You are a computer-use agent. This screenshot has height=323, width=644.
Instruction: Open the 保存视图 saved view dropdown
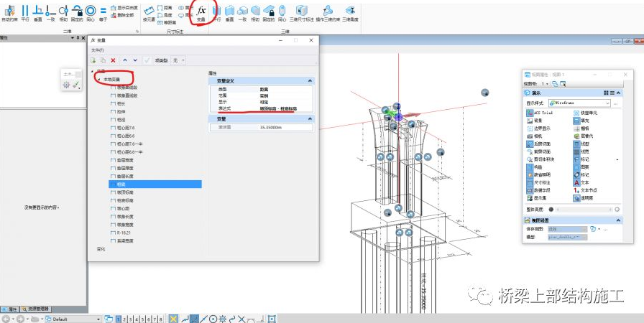pos(567,230)
